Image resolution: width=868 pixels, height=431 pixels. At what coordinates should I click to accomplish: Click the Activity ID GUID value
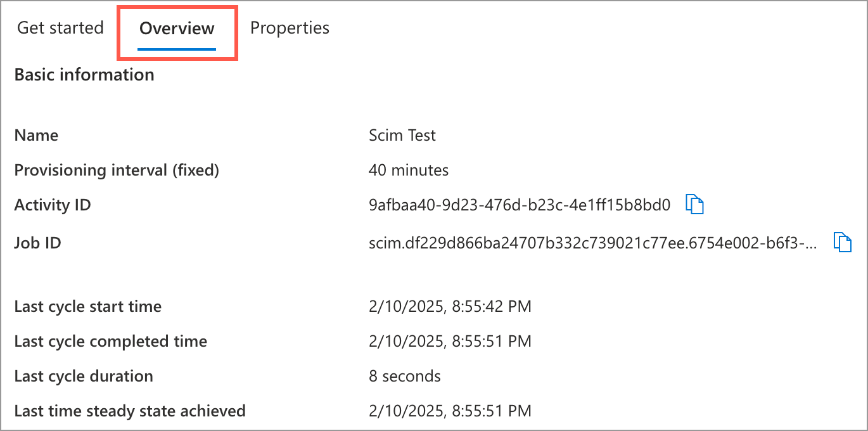click(519, 205)
